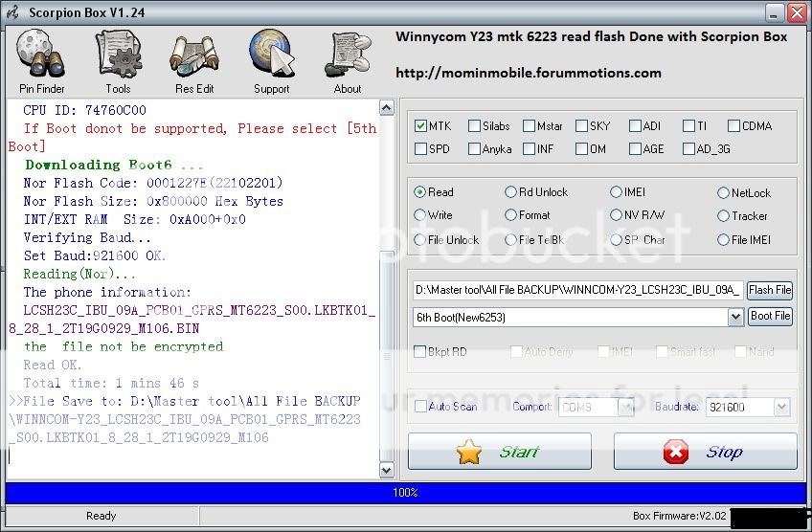Choose the Tracker option
Screen dimensions: 812x532
click(724, 216)
